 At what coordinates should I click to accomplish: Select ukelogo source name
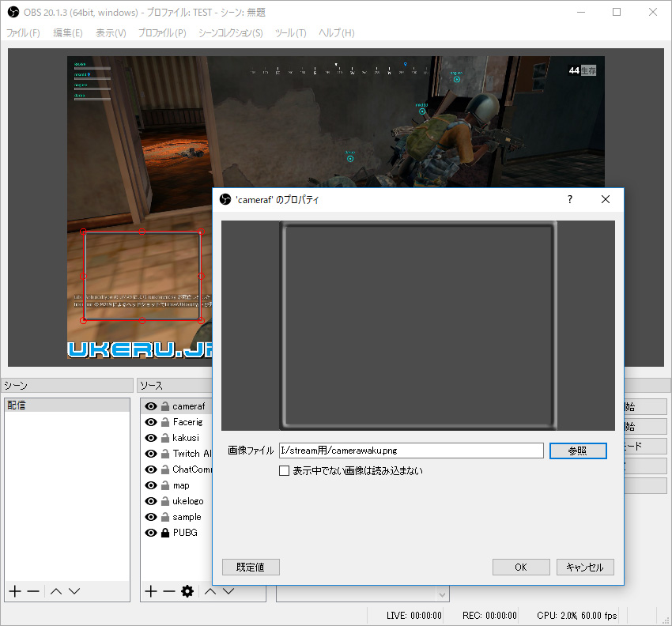tap(187, 501)
